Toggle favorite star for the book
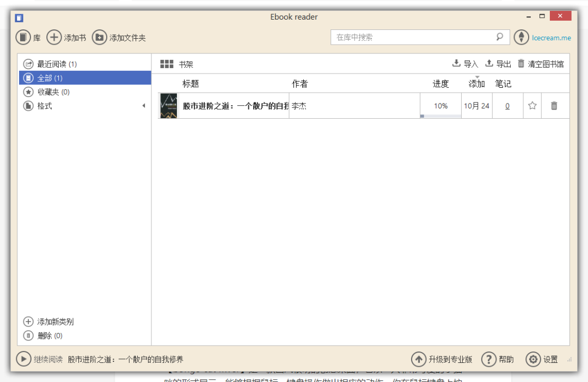588x382 pixels. (532, 106)
